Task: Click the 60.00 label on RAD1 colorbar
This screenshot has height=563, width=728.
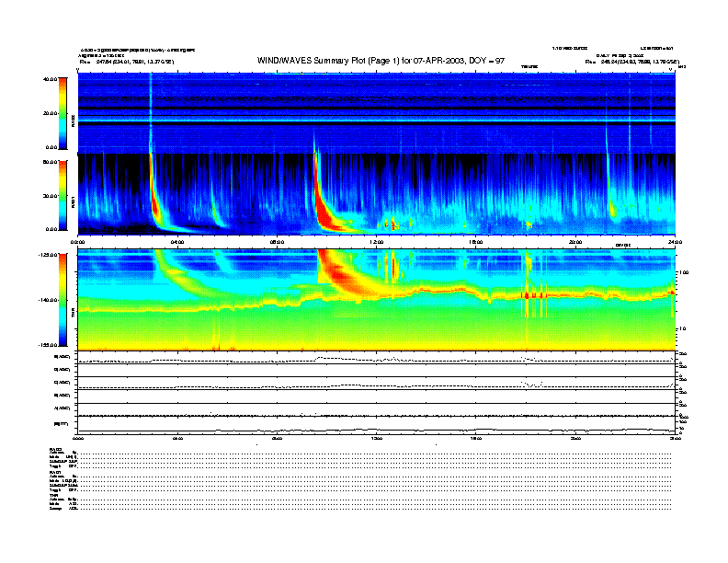Action: coord(51,162)
